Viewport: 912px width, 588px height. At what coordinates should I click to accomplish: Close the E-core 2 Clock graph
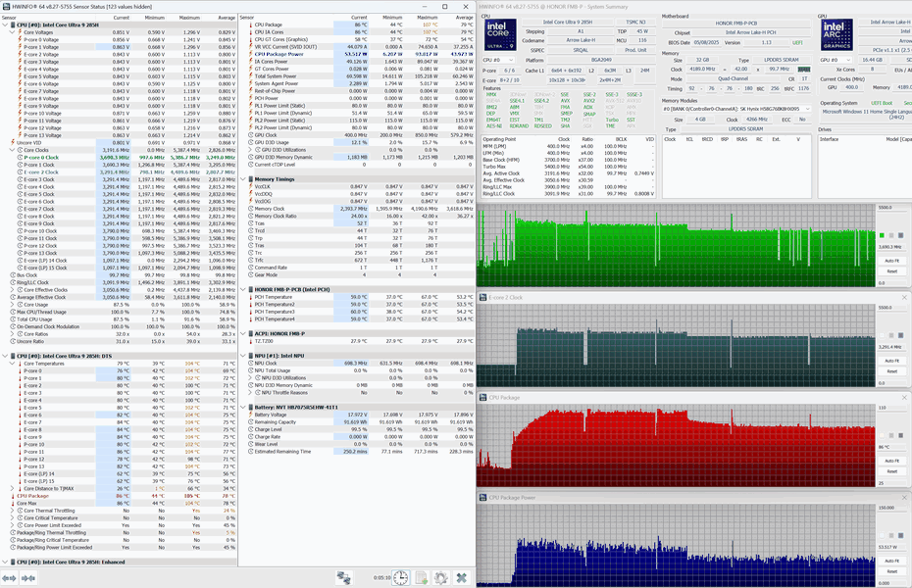[x=904, y=297]
